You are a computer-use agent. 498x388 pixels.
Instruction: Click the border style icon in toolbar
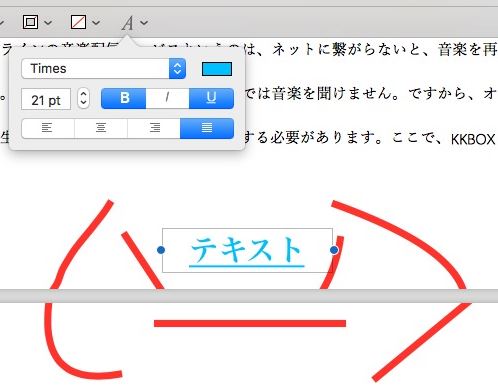[x=30, y=22]
